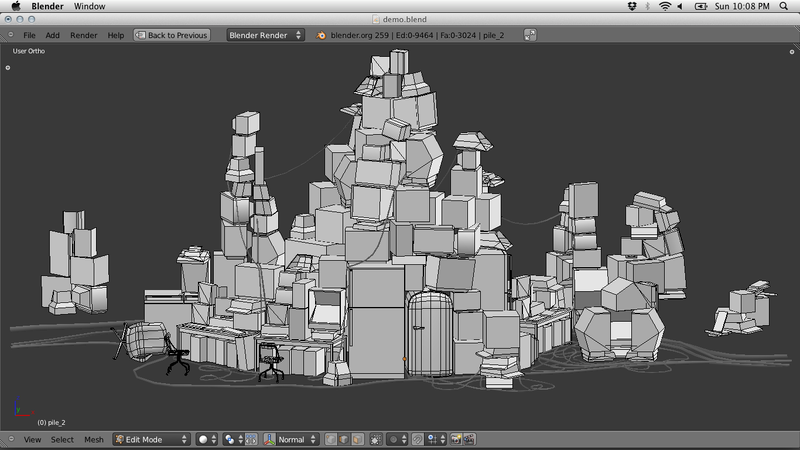Open the File menu

tap(29, 35)
